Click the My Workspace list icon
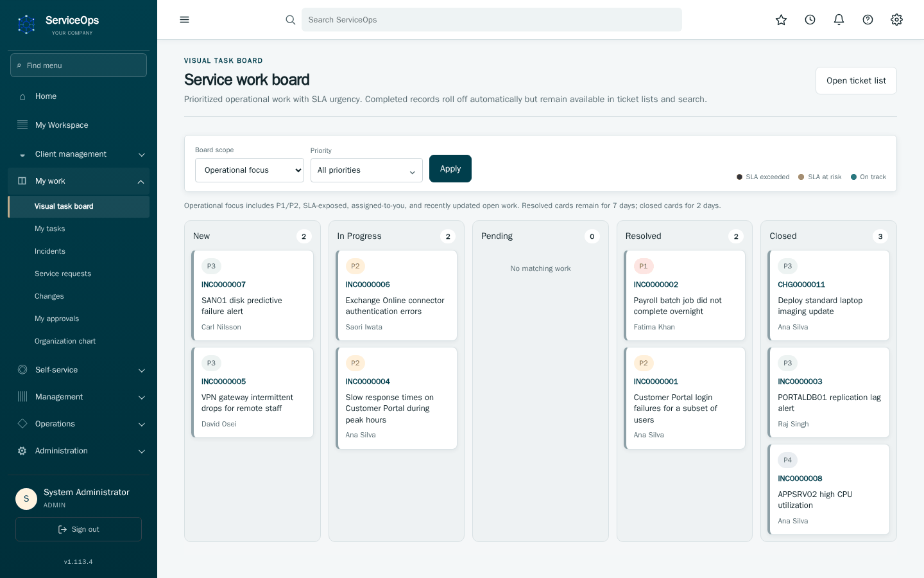The height and width of the screenshot is (578, 924). [22, 125]
